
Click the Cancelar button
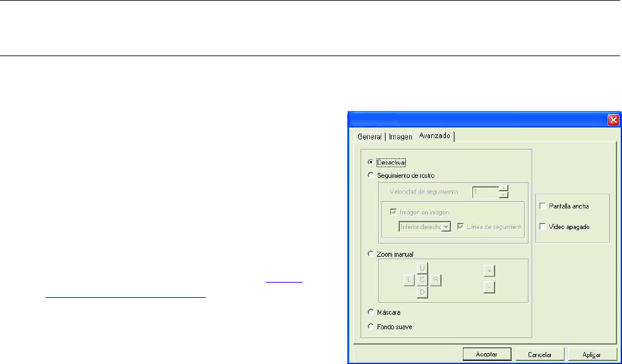click(x=540, y=354)
